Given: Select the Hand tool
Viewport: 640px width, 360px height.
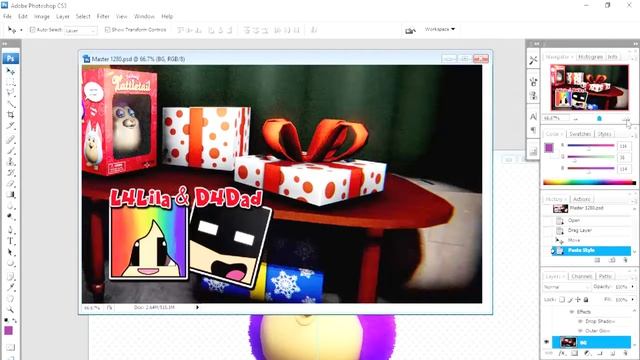Looking at the screenshot, I should pyautogui.click(x=10, y=299).
